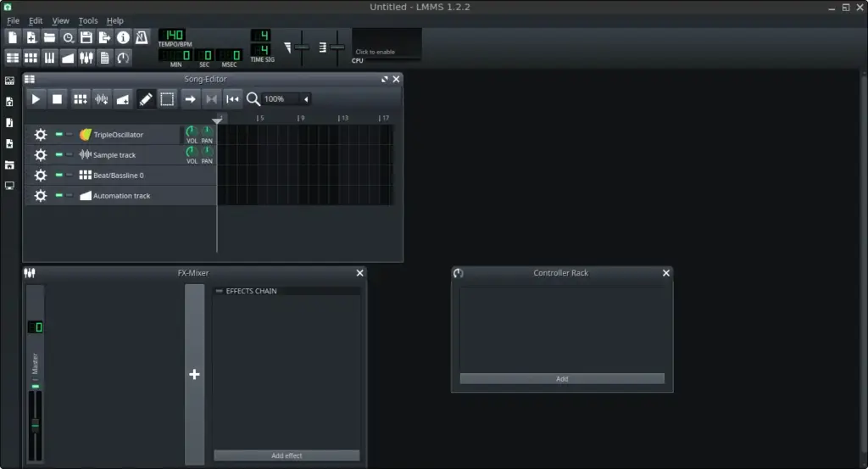
Task: Show Song-Editor via main toolbar icon
Action: [x=13, y=58]
